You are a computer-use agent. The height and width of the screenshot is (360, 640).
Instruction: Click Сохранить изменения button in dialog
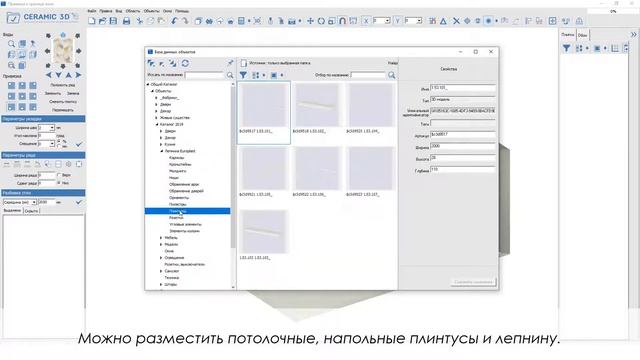[x=473, y=282]
